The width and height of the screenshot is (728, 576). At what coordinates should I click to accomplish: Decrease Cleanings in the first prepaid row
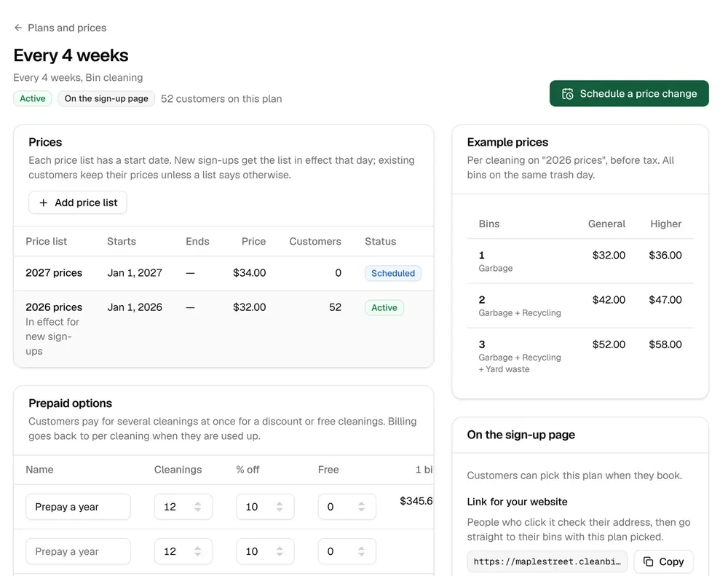pyautogui.click(x=198, y=510)
